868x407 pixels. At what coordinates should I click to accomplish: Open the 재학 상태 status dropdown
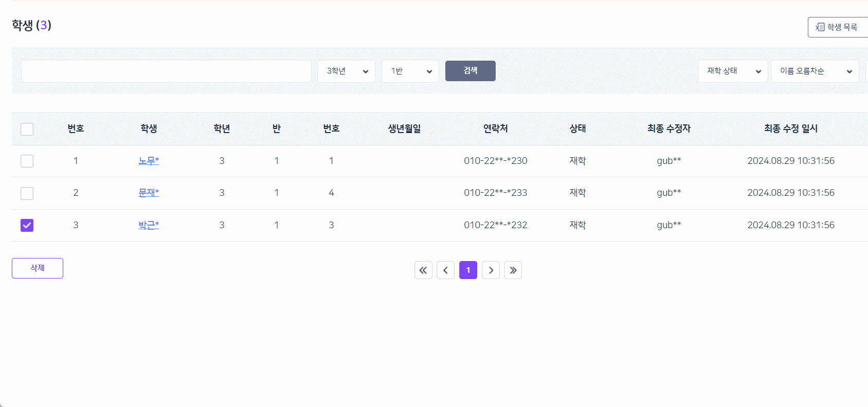pyautogui.click(x=733, y=71)
